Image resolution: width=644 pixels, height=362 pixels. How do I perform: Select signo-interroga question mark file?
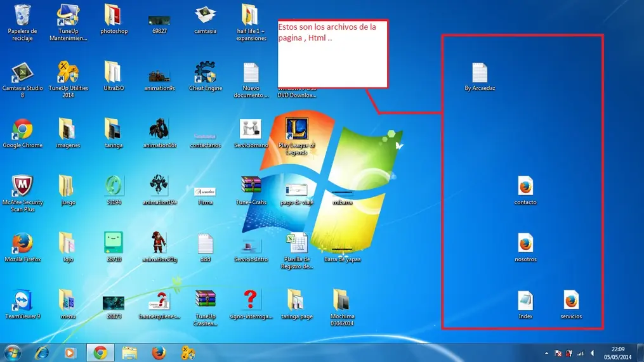tap(251, 300)
